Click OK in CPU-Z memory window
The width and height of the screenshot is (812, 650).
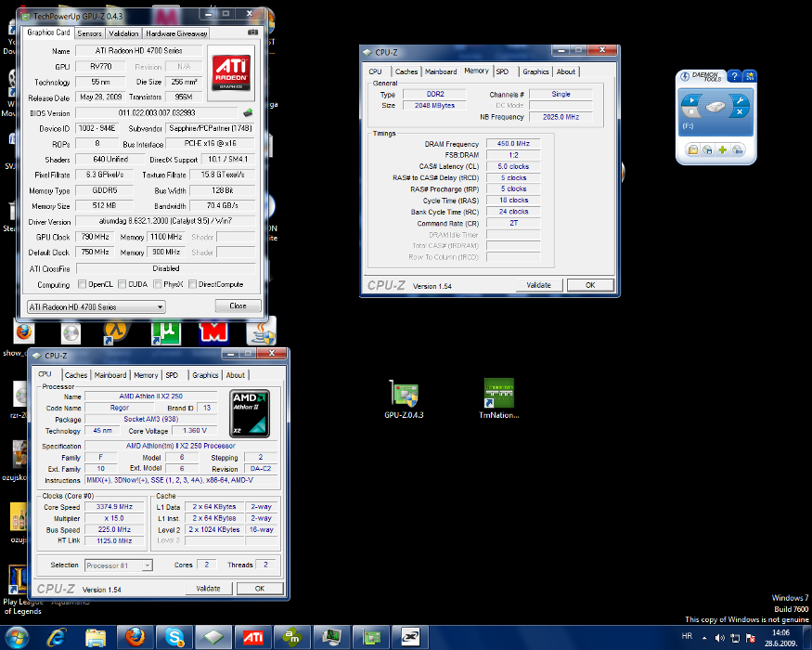(590, 285)
